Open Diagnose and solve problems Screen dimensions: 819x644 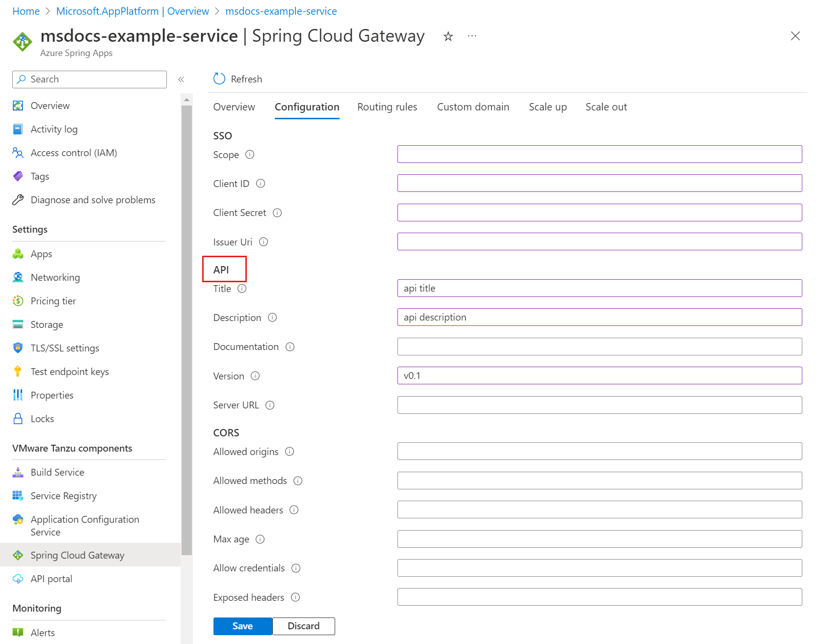(x=93, y=199)
